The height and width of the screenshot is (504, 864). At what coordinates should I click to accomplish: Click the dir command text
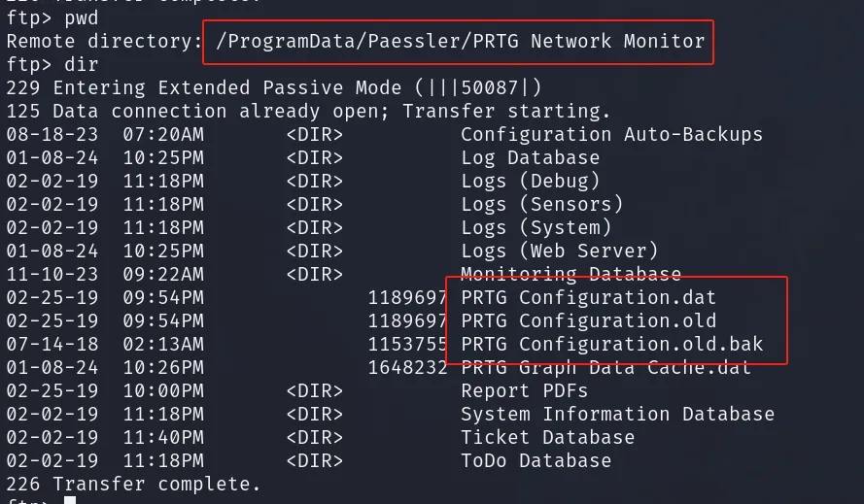[x=82, y=65]
